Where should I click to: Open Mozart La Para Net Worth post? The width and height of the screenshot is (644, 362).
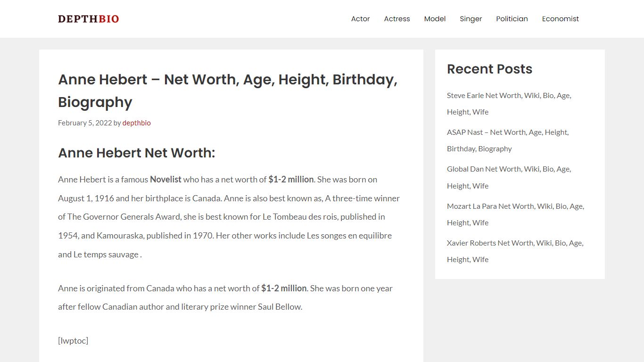[515, 214]
